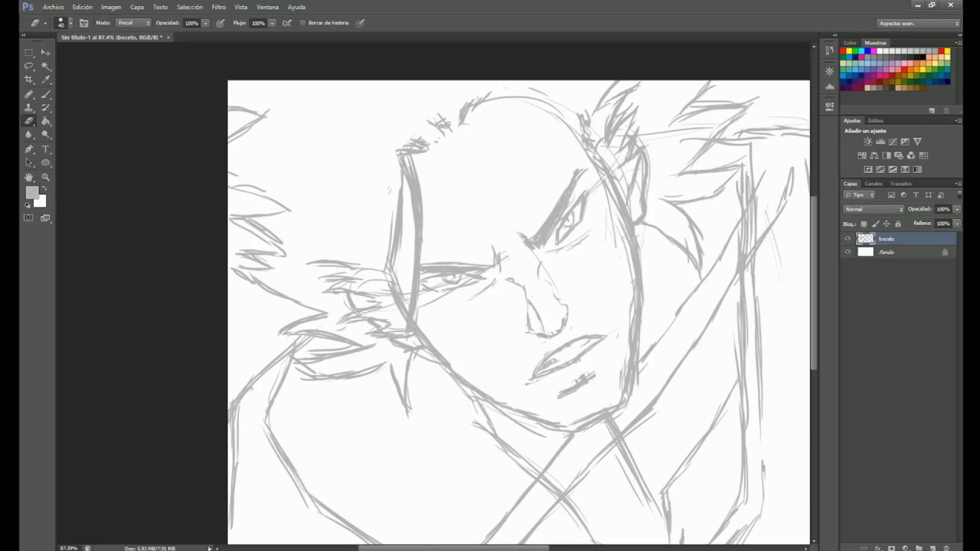Select the Brush tool
980x551 pixels.
[x=46, y=95]
